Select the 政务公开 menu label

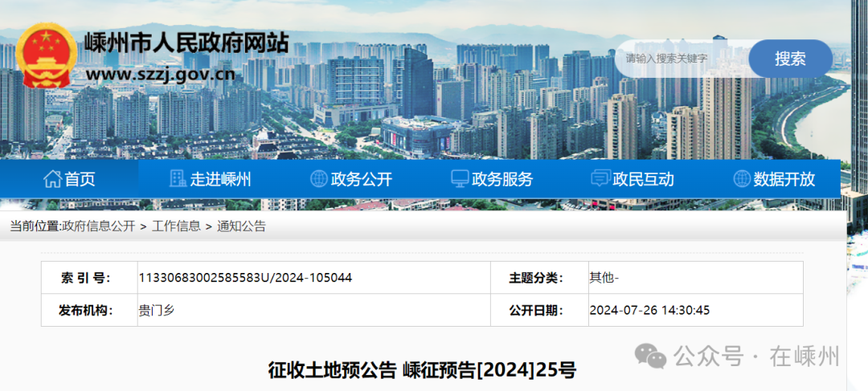click(x=362, y=179)
